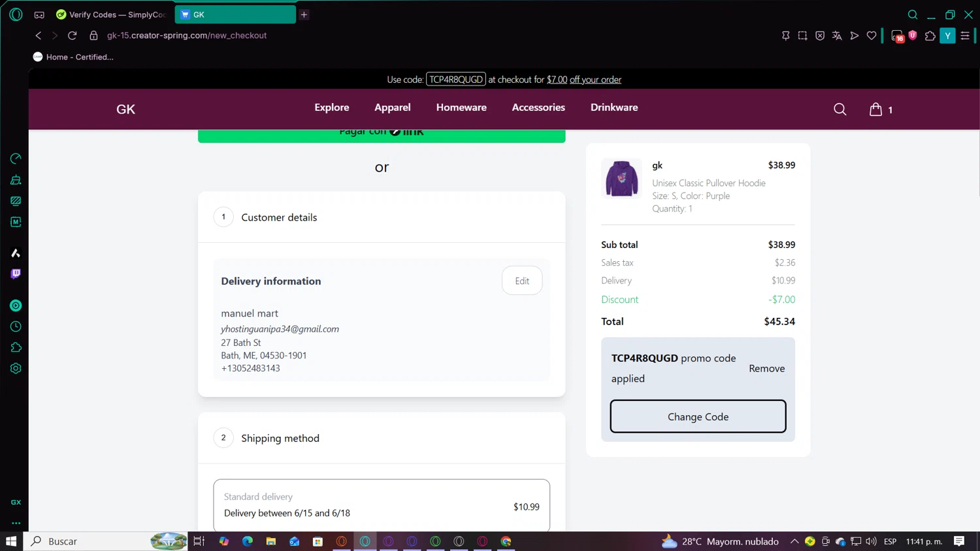The width and height of the screenshot is (980, 551).
Task: Open the Drinkware menu
Action: (x=614, y=108)
